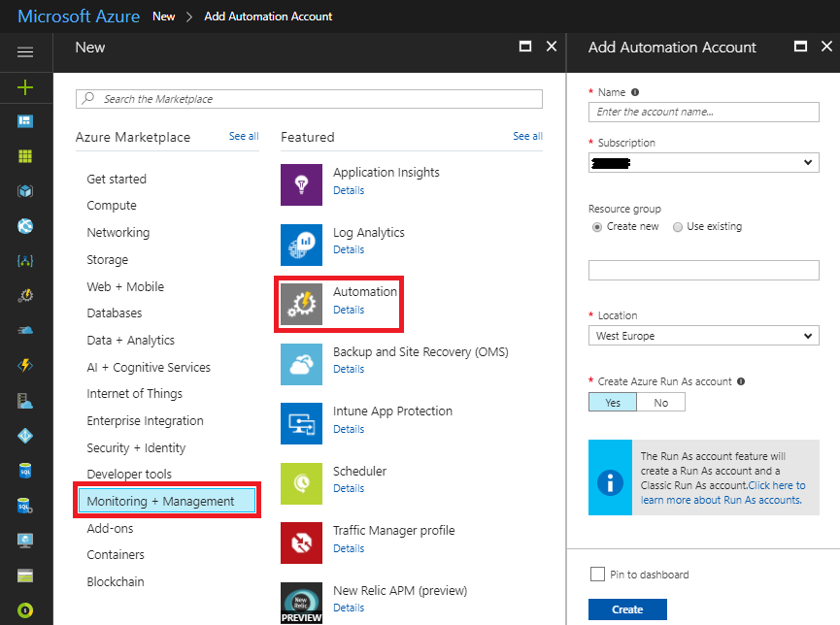Viewport: 840px width, 625px height.
Task: Open the Dashboard icon in left sidebar
Action: tap(26, 120)
